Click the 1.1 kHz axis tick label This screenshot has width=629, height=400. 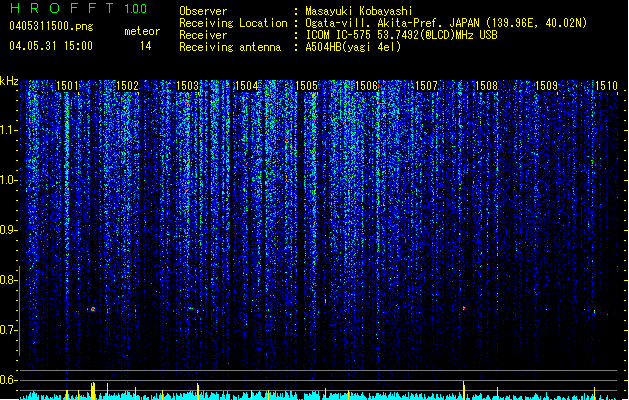(x=8, y=130)
